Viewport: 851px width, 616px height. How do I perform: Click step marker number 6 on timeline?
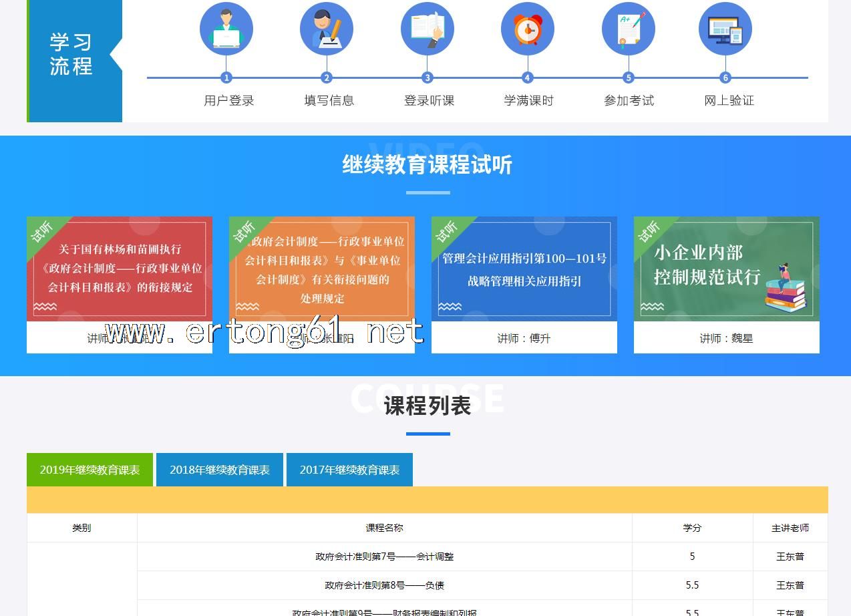pyautogui.click(x=725, y=78)
